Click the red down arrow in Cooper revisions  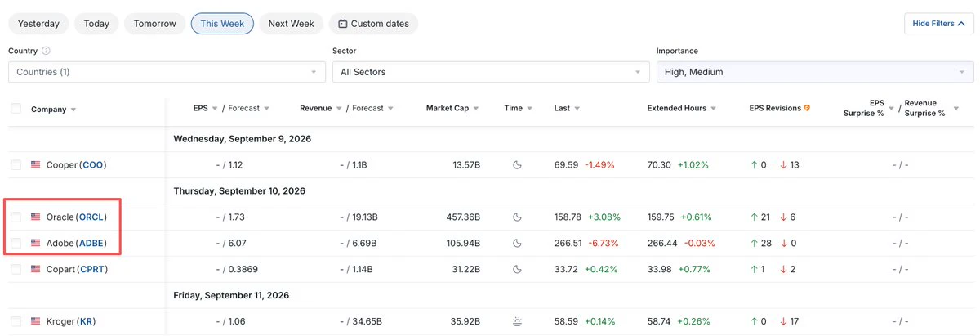click(x=783, y=165)
